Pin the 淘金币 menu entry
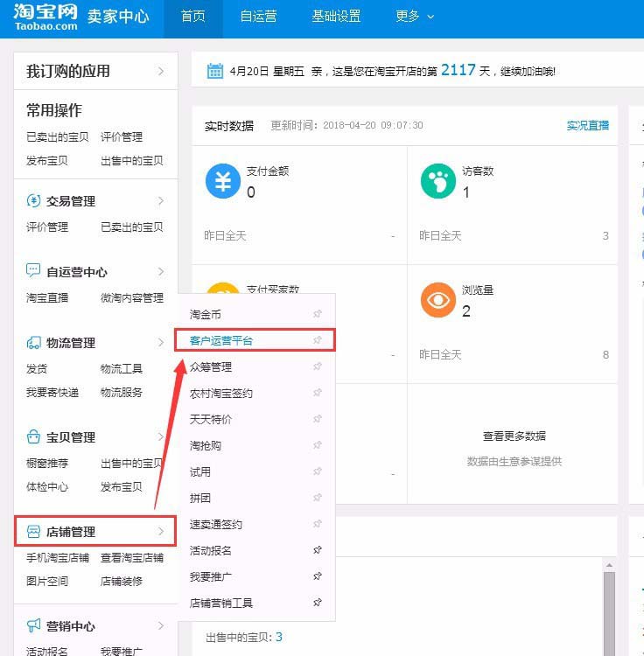 point(318,314)
